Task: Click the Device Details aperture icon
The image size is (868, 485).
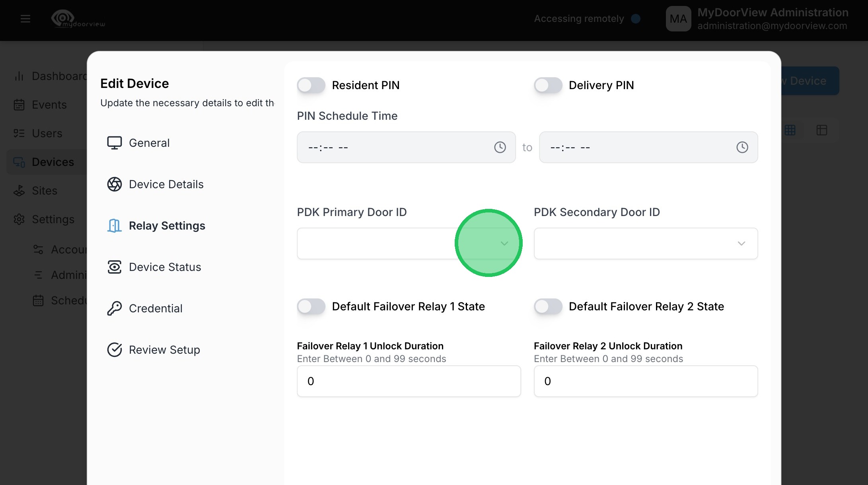Action: (x=115, y=184)
